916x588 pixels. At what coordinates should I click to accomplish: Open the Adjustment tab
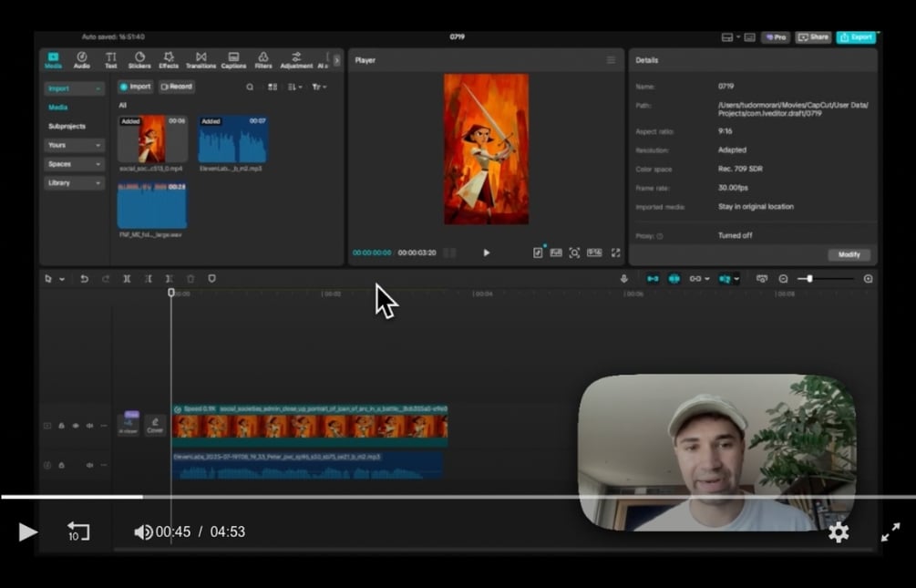296,59
